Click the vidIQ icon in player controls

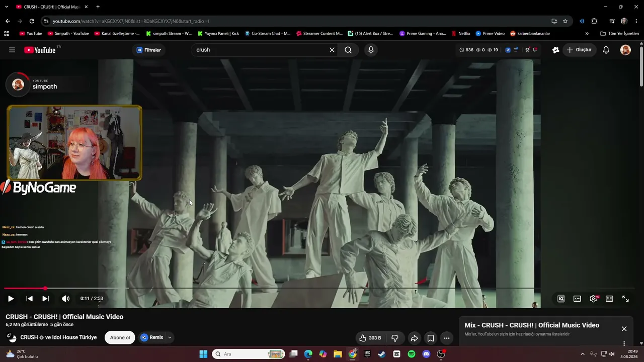[561, 299]
